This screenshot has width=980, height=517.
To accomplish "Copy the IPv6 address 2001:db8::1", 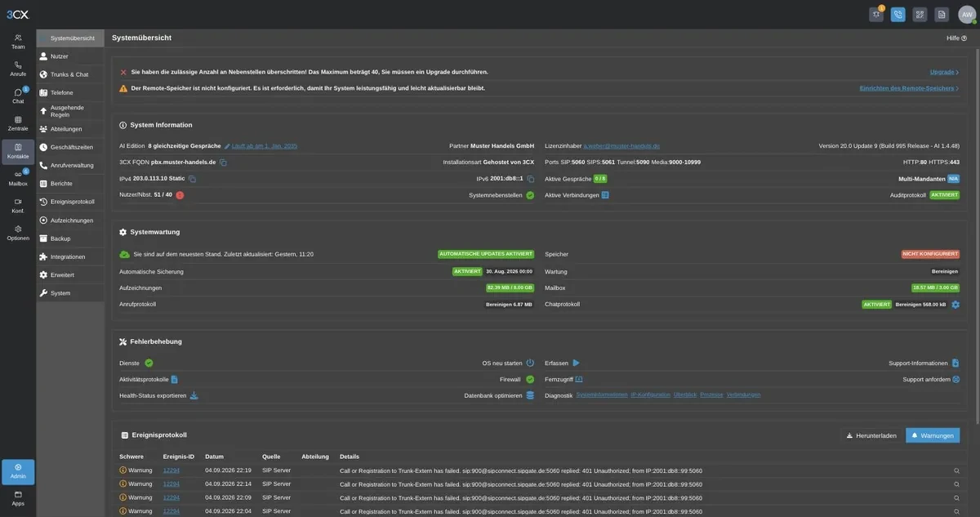I will 530,179.
